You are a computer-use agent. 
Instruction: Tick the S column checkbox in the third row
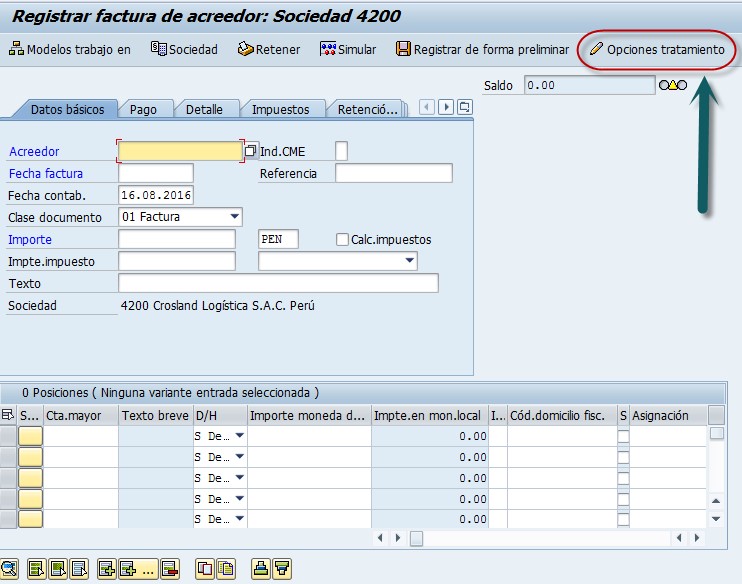click(x=623, y=478)
